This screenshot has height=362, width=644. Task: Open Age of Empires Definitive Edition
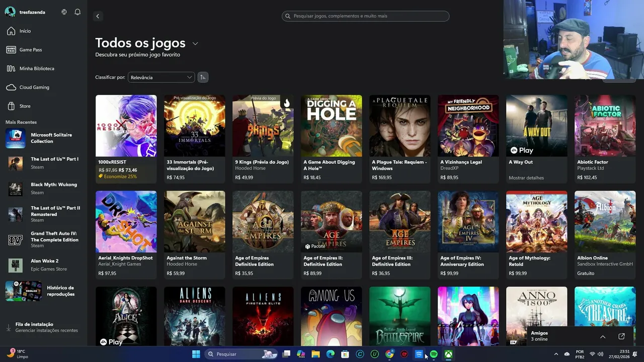[263, 235]
